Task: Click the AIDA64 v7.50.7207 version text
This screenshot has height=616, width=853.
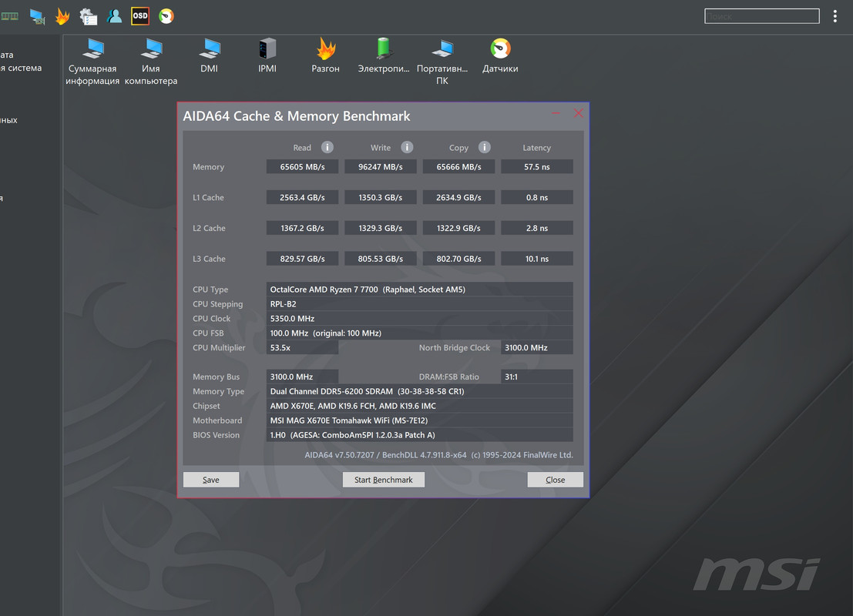Action: click(438, 455)
